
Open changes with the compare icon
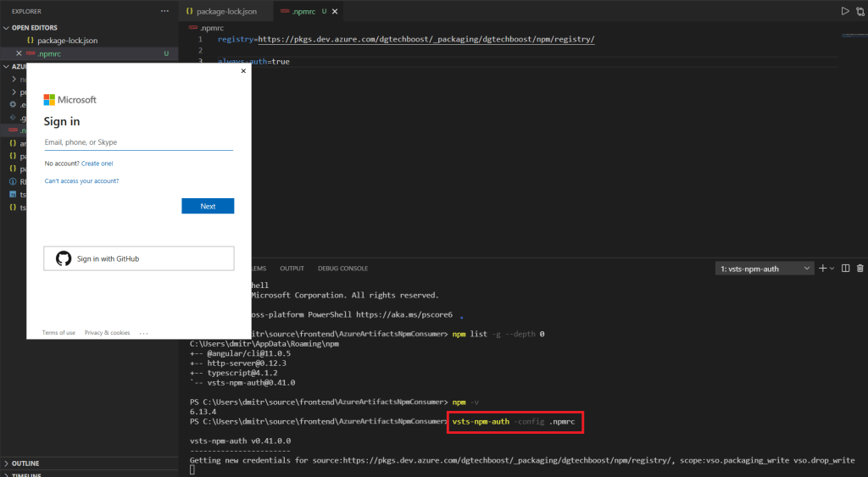(x=860, y=11)
